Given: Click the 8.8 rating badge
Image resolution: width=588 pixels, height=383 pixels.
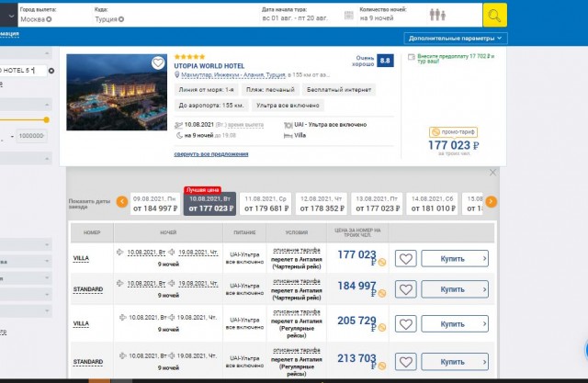Looking at the screenshot, I should (385, 61).
